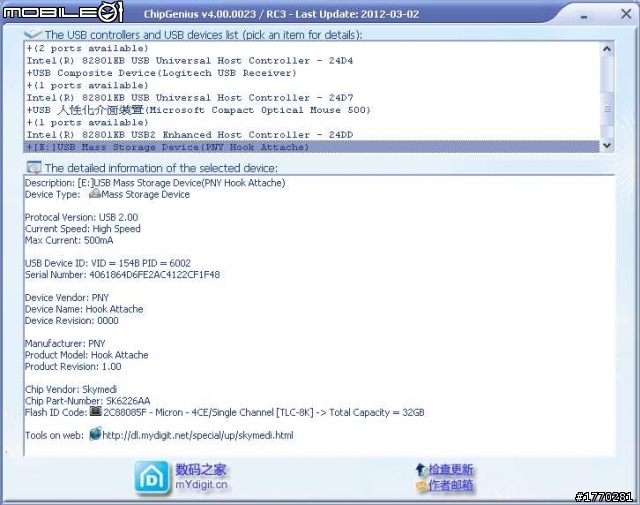Click the 作者邮箱 author email link
This screenshot has height=505, width=640.
451,485
